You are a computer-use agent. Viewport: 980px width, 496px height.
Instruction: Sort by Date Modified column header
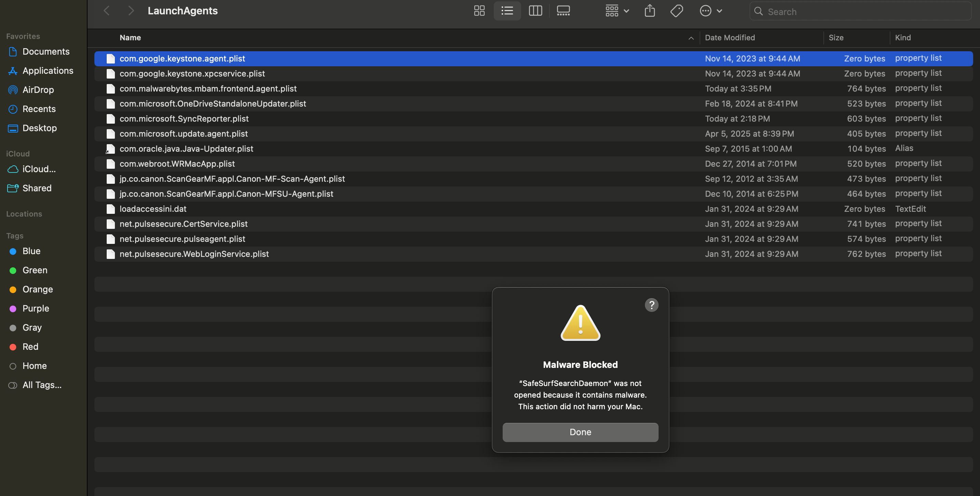[x=730, y=38]
